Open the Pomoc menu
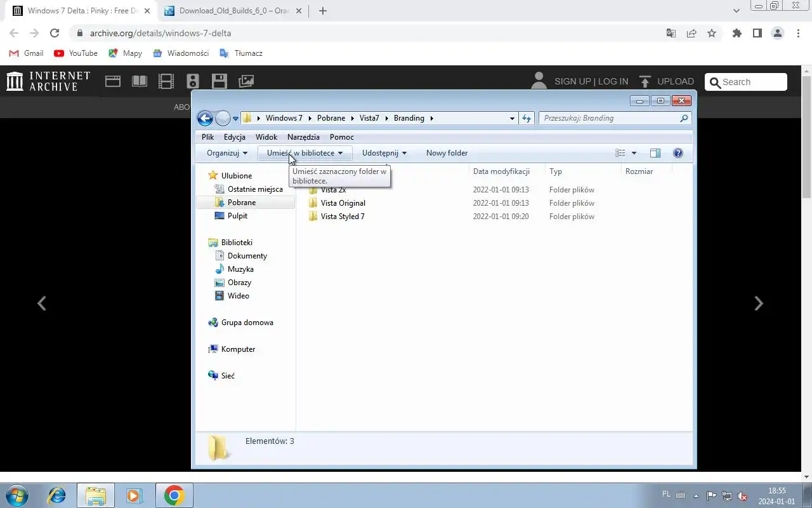The height and width of the screenshot is (508, 812). (x=342, y=137)
